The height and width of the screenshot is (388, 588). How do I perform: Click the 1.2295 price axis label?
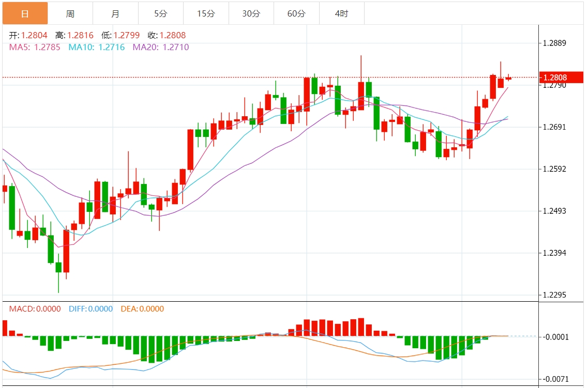click(x=554, y=295)
